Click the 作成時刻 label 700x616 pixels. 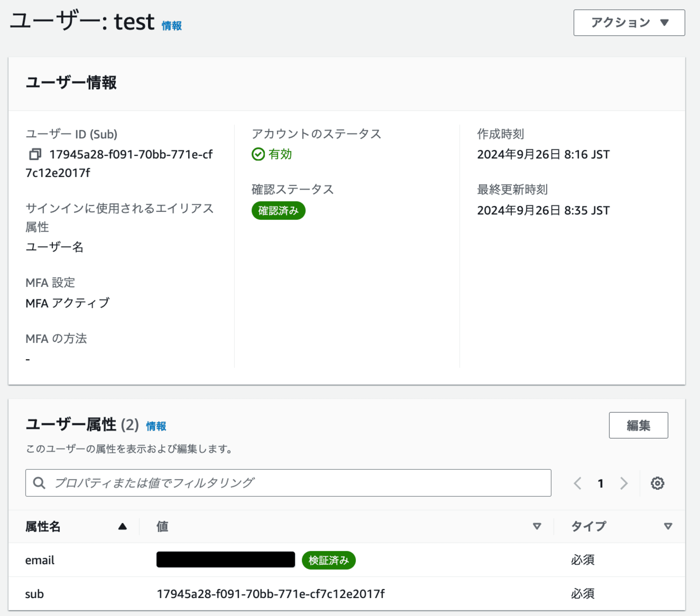500,134
